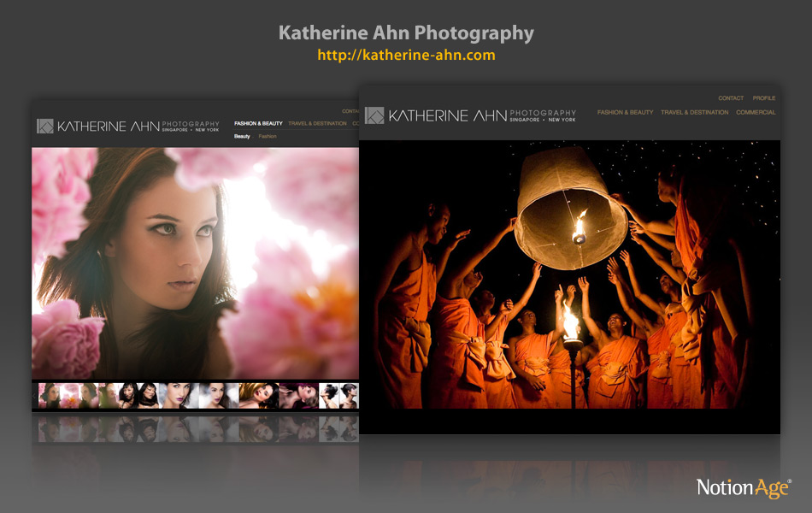812x513 pixels.
Task: Click the square logo icon in the right window
Action: (x=374, y=115)
